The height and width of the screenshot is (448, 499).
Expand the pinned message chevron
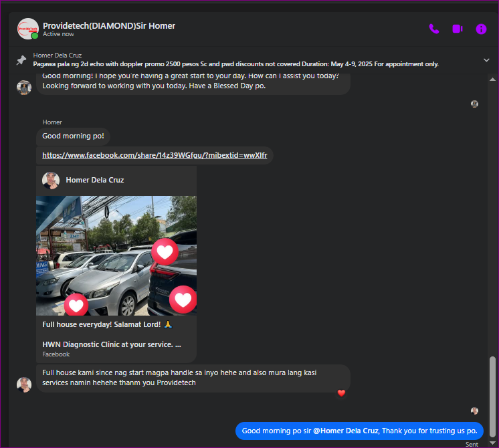click(x=486, y=60)
